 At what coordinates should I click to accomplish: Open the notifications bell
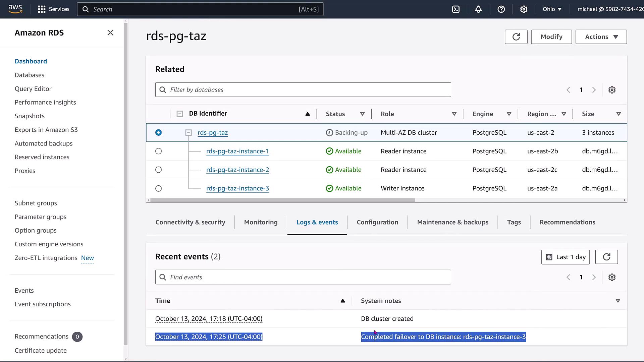coord(478,9)
